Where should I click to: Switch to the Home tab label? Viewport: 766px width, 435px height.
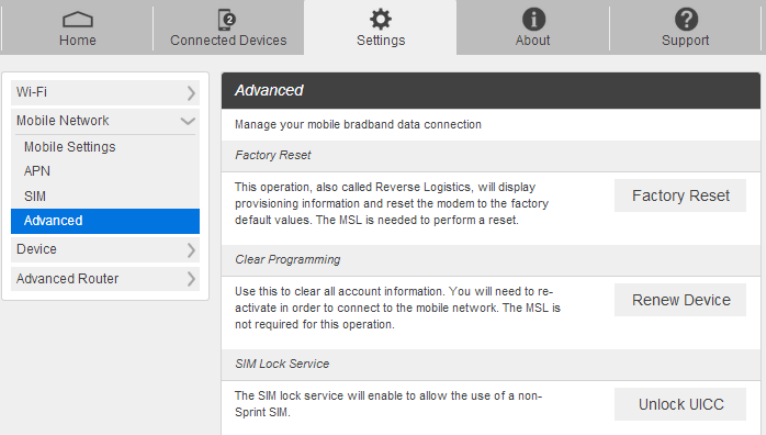coord(78,41)
